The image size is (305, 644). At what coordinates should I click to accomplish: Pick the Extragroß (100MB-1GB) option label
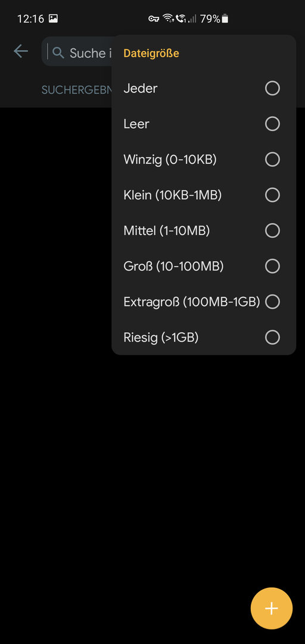(x=192, y=302)
